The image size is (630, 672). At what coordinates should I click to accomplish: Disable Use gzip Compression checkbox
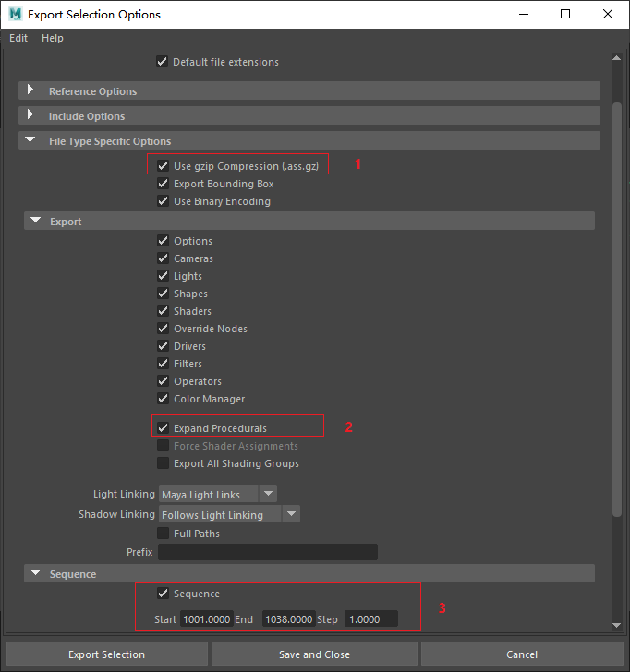click(164, 166)
